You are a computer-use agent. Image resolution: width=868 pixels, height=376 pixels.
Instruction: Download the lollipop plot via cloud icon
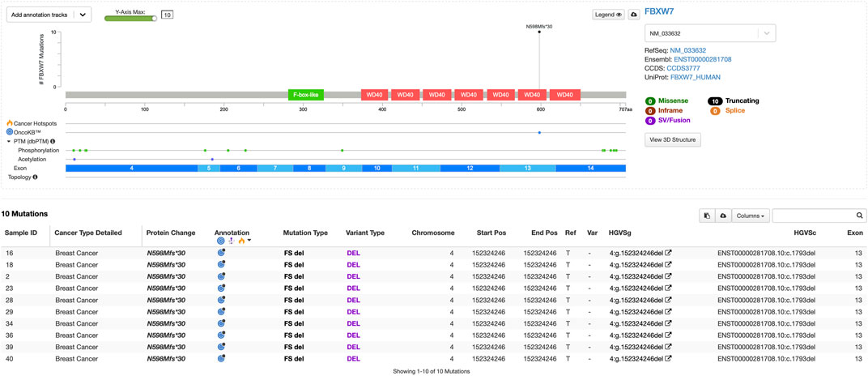click(x=634, y=15)
